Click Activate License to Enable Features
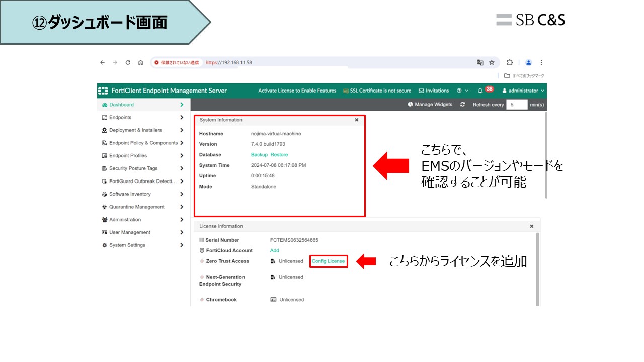Viewport: 644px width, 362px height. point(297,90)
